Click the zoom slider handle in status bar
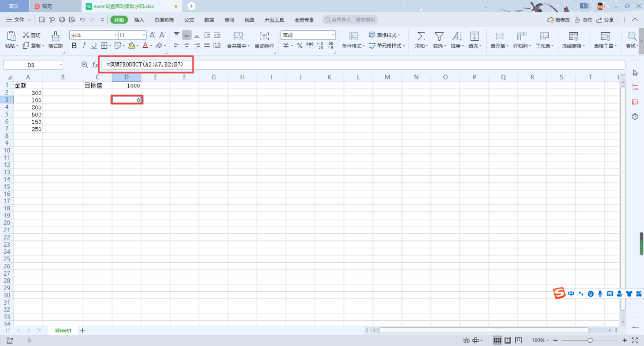Viewport: 644px width, 346px height. coord(590,341)
